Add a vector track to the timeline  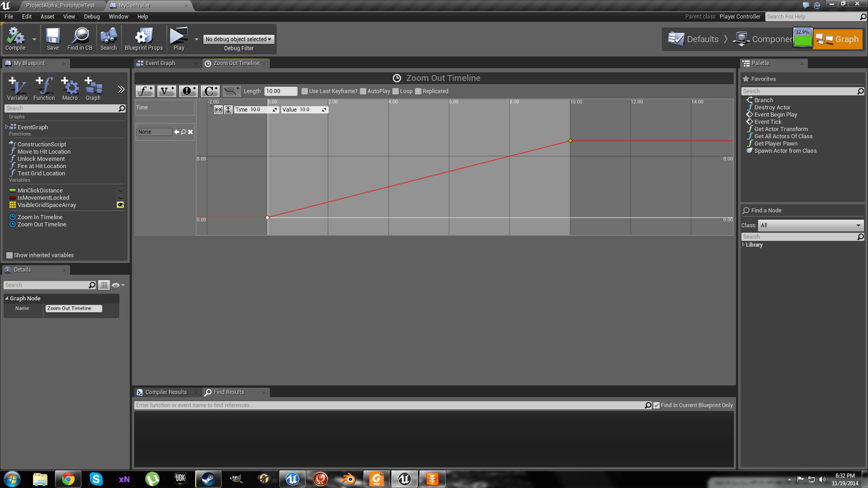pos(167,91)
